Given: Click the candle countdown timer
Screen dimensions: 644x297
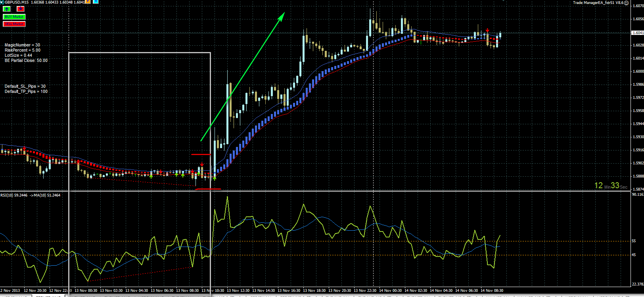Looking at the screenshot, I should point(611,185).
